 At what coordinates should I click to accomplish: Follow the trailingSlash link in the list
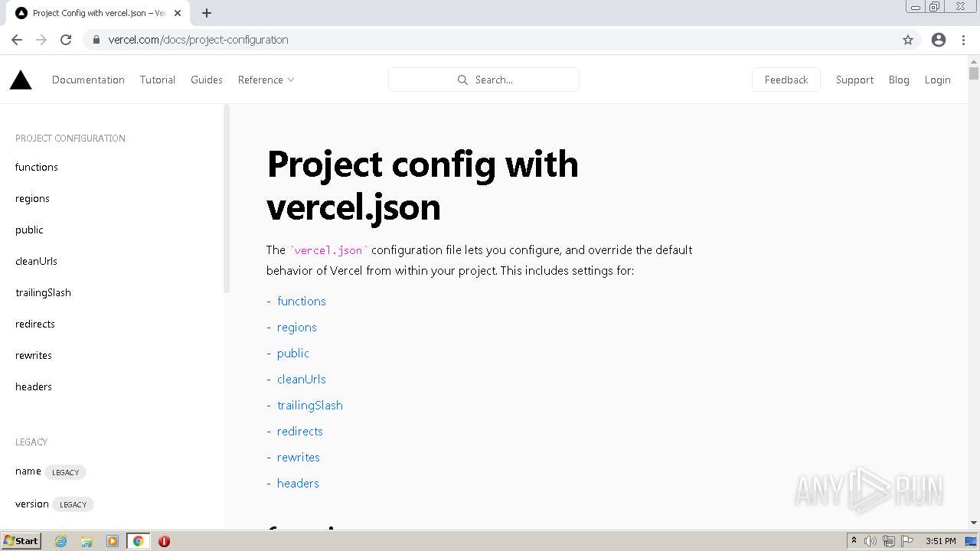point(310,405)
